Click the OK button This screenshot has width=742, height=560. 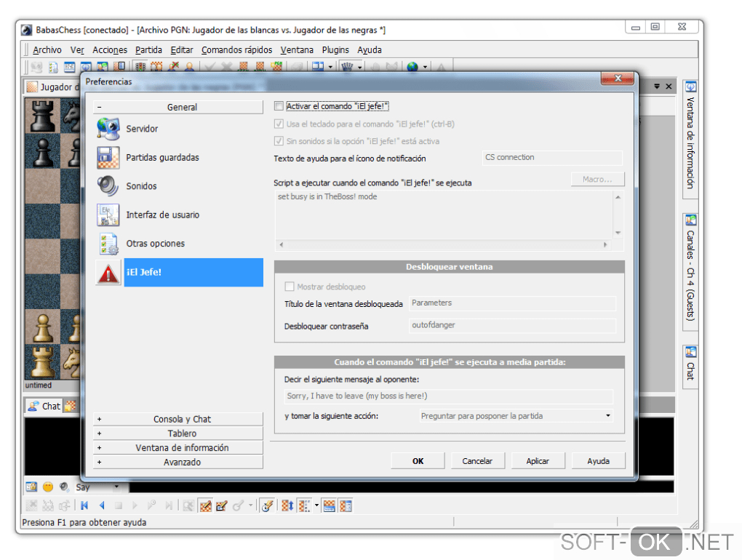click(x=418, y=460)
